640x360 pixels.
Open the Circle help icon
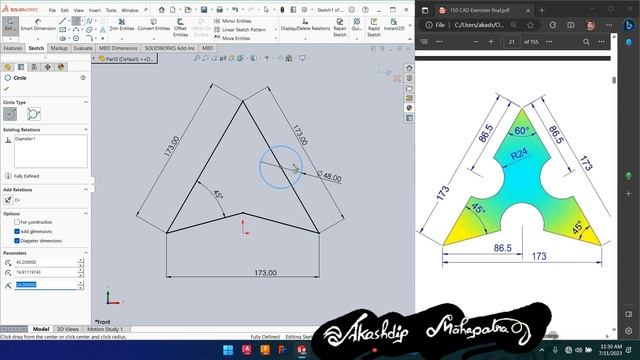[x=83, y=78]
